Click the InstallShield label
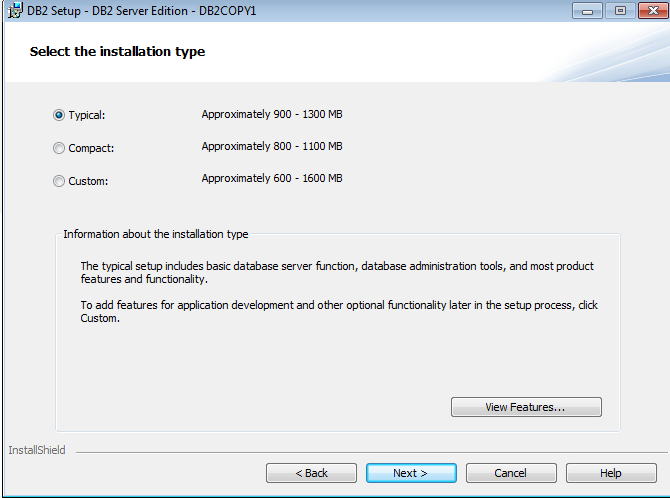 point(37,450)
